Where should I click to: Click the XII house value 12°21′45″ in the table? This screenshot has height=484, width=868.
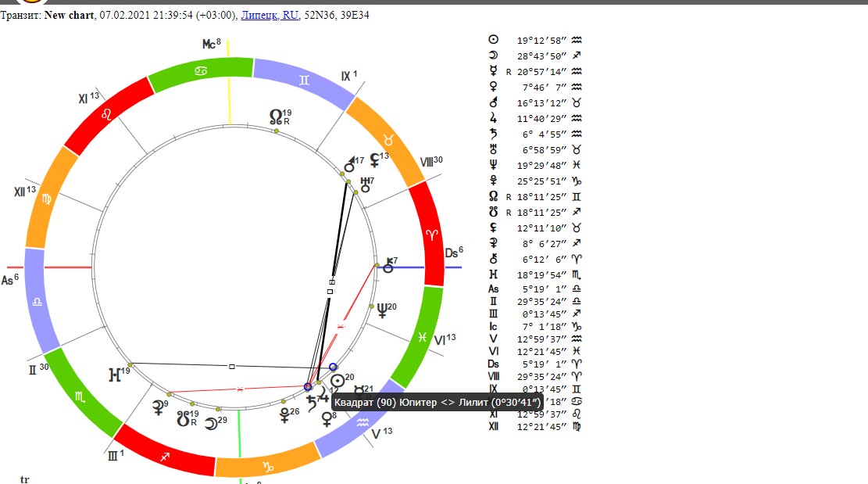(x=541, y=427)
